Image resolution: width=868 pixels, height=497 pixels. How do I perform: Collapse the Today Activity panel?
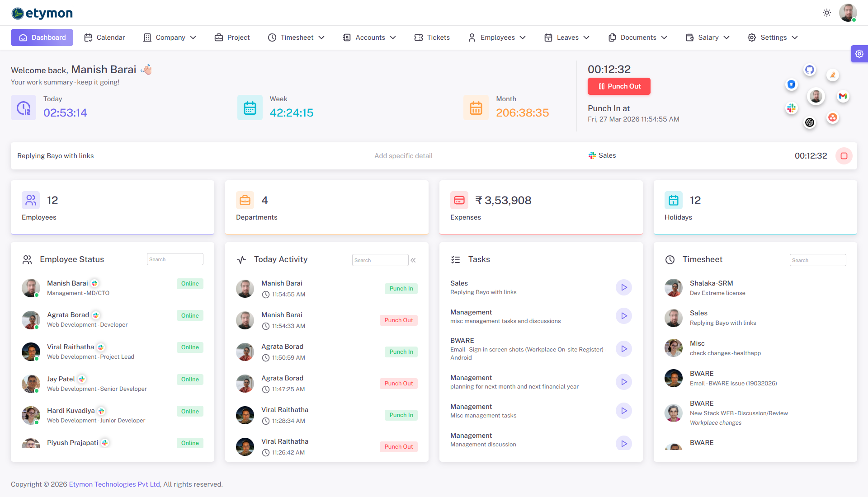(x=413, y=260)
